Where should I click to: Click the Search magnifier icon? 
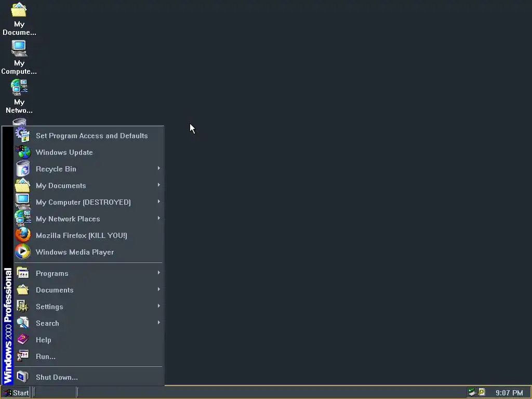(x=23, y=323)
